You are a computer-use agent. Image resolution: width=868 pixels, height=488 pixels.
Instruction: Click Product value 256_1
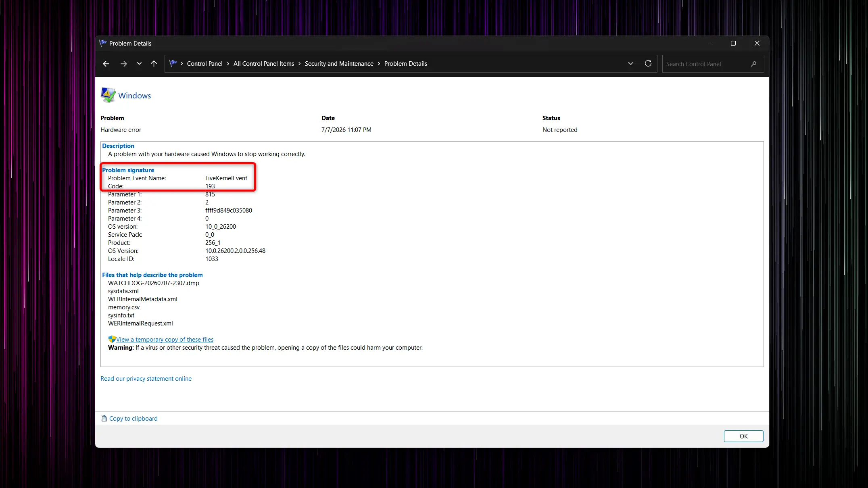coord(213,243)
